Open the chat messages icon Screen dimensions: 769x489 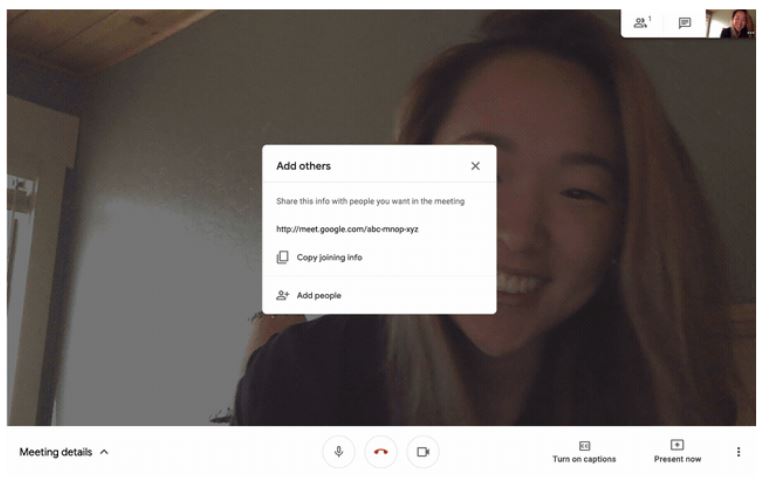pos(684,23)
